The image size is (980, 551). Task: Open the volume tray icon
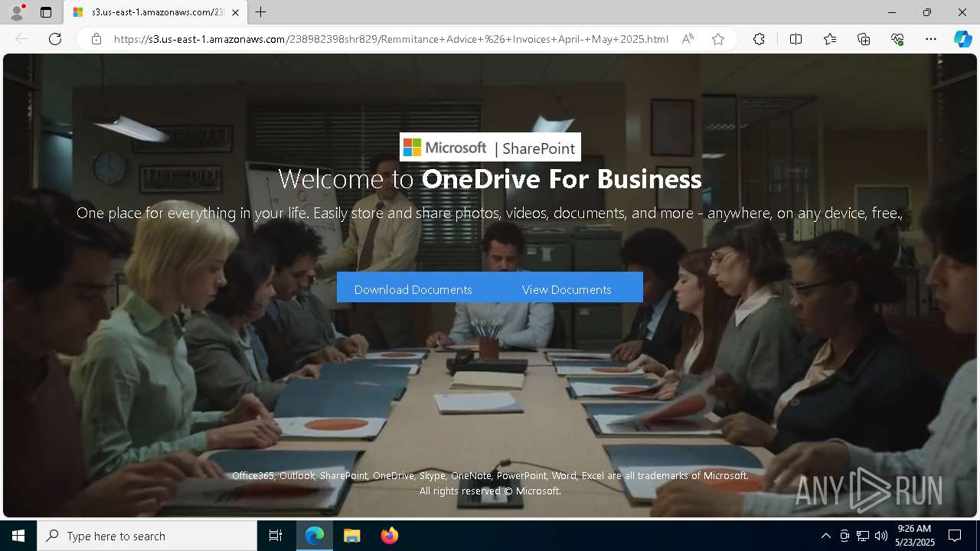(881, 536)
